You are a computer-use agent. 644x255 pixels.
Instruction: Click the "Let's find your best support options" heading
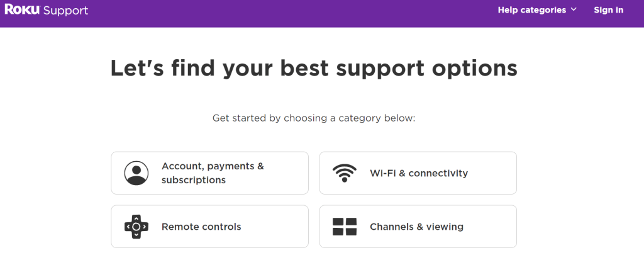tap(314, 68)
